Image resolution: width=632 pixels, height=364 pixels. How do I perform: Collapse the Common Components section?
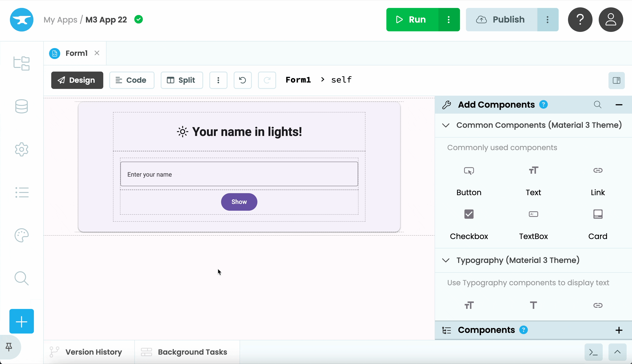tap(446, 125)
